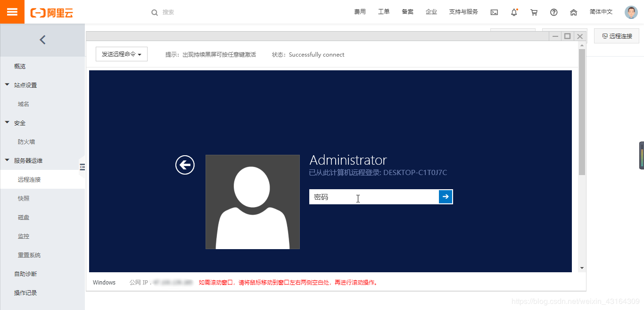Click the console home icon
The image size is (644, 310).
573,12
